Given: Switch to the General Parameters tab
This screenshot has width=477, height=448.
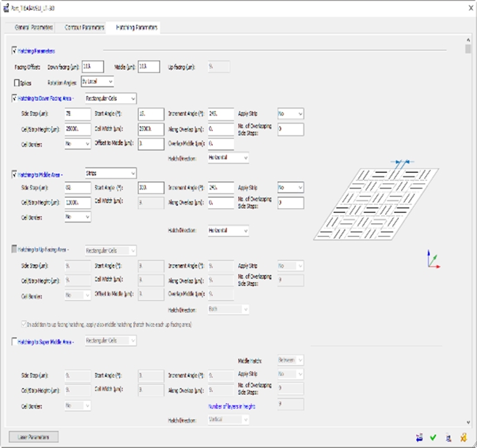Looking at the screenshot, I should click(34, 28).
